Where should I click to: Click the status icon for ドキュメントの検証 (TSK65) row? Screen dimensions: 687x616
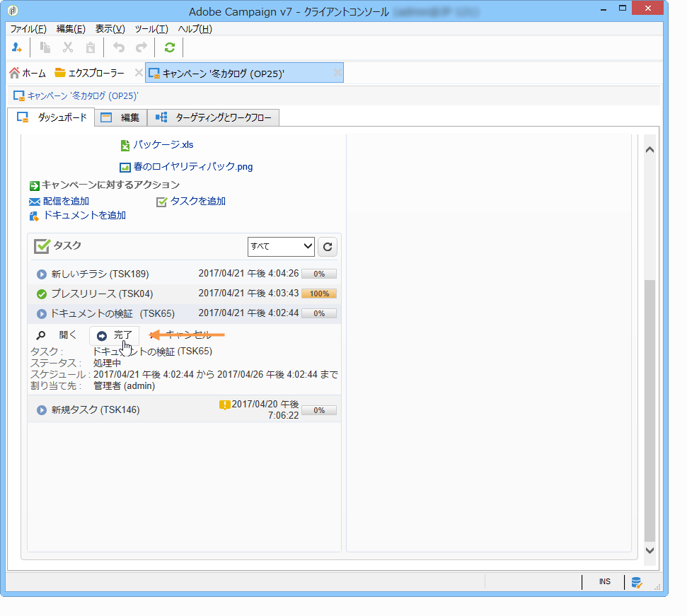tap(42, 314)
